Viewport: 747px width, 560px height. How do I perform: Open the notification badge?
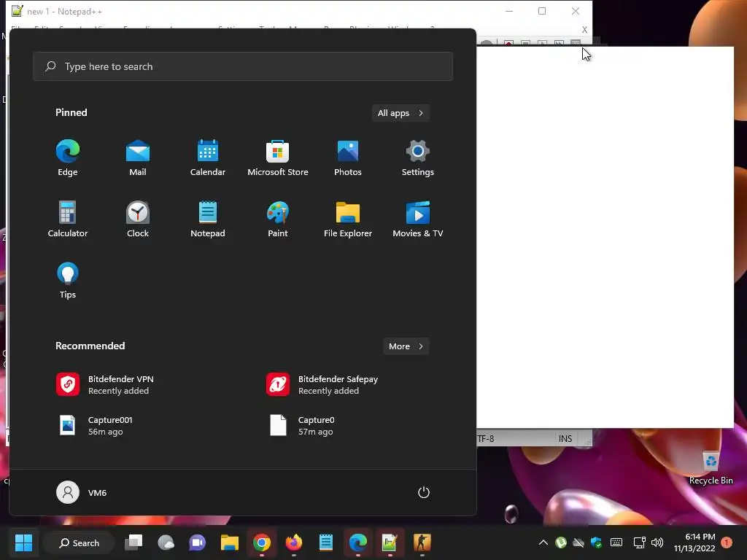pos(727,542)
